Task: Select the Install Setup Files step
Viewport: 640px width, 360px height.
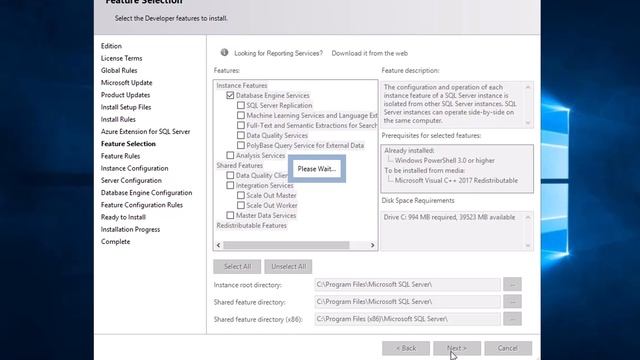Action: 126,107
